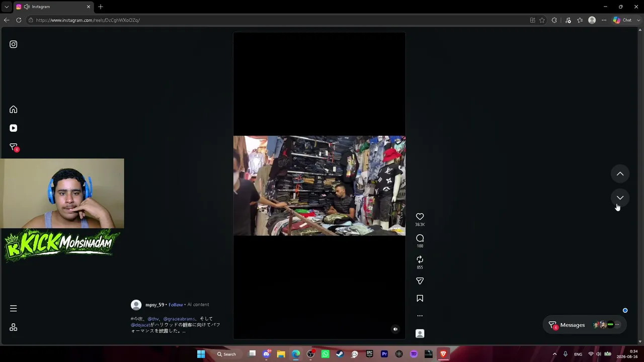
Task: Focus the address bar URL field
Action: [277, 20]
